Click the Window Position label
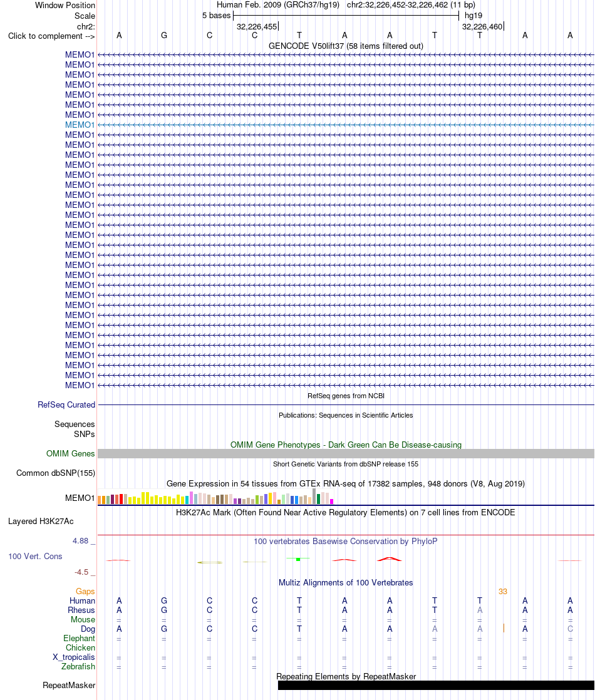The image size is (595, 700). point(65,6)
